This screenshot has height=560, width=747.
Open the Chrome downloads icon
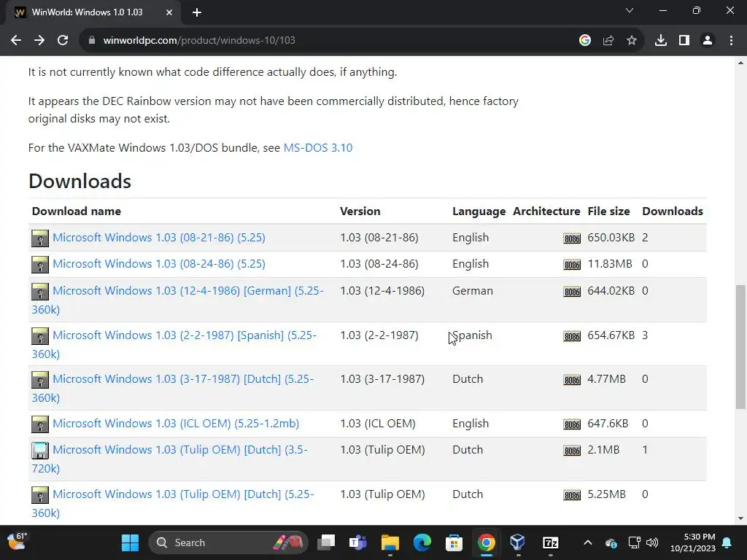click(x=661, y=41)
